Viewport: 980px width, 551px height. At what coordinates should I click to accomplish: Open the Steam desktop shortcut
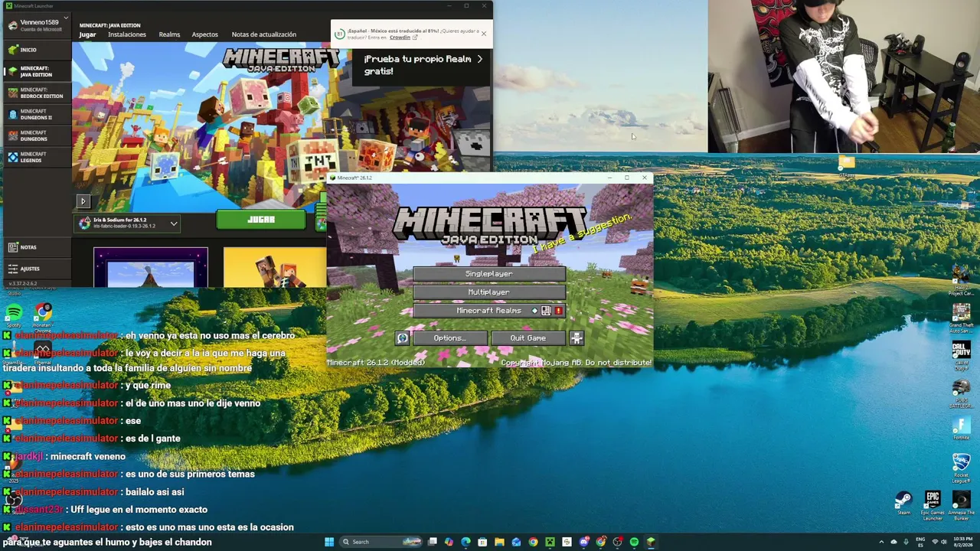click(x=904, y=503)
